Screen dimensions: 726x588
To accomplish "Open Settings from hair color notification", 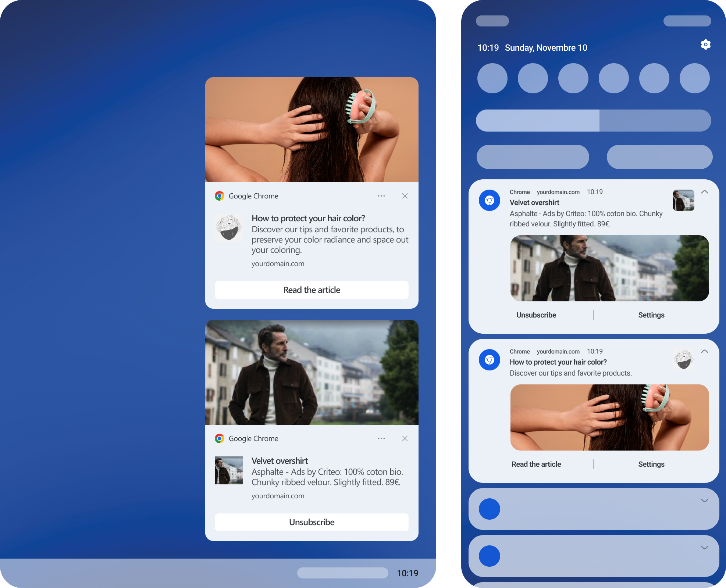I will [651, 464].
